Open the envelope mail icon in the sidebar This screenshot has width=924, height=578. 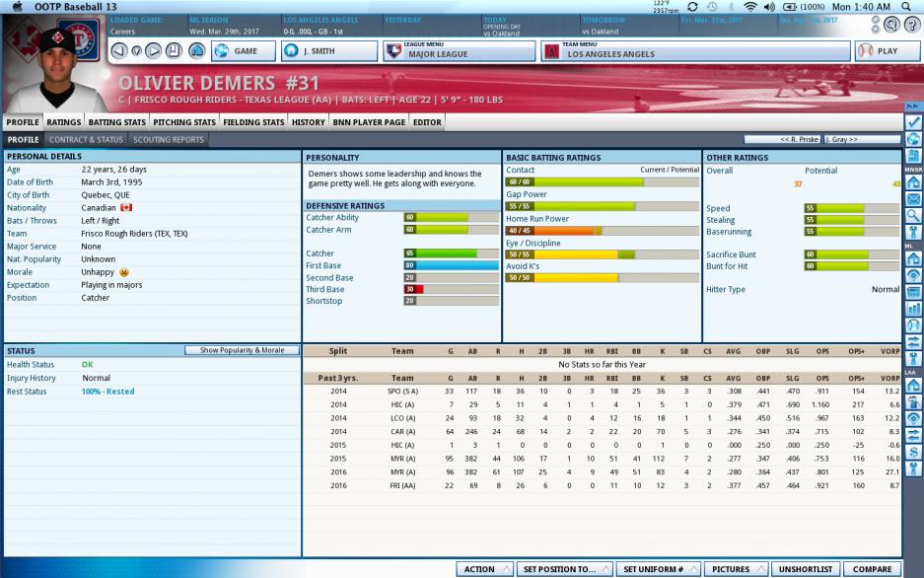click(913, 199)
